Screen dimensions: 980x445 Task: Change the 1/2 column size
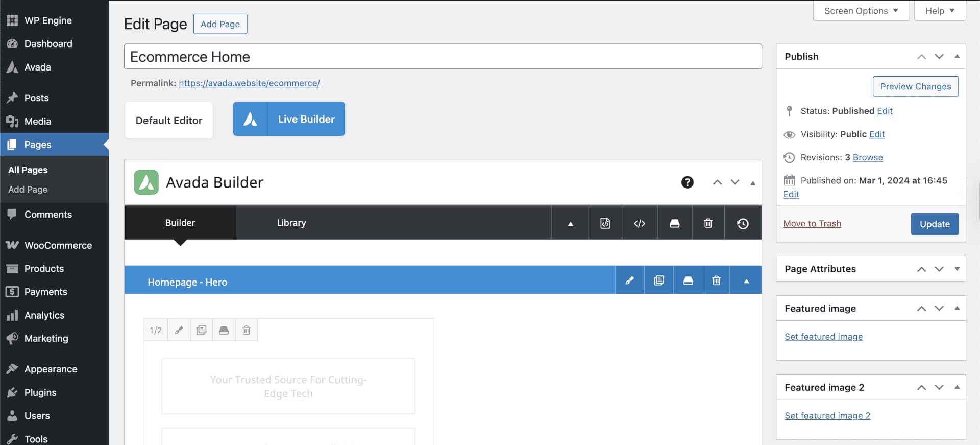click(156, 330)
